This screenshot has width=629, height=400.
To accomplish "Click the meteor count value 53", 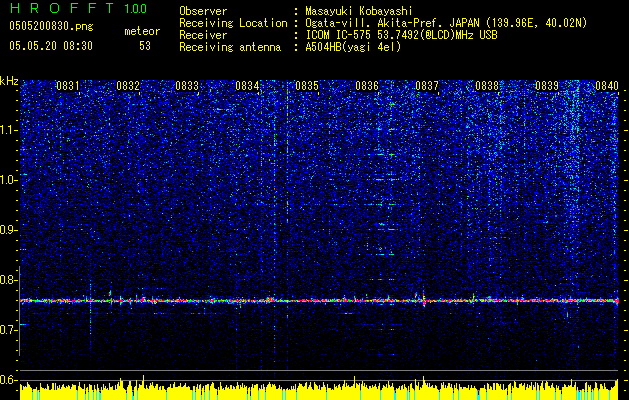I will 145,46.
